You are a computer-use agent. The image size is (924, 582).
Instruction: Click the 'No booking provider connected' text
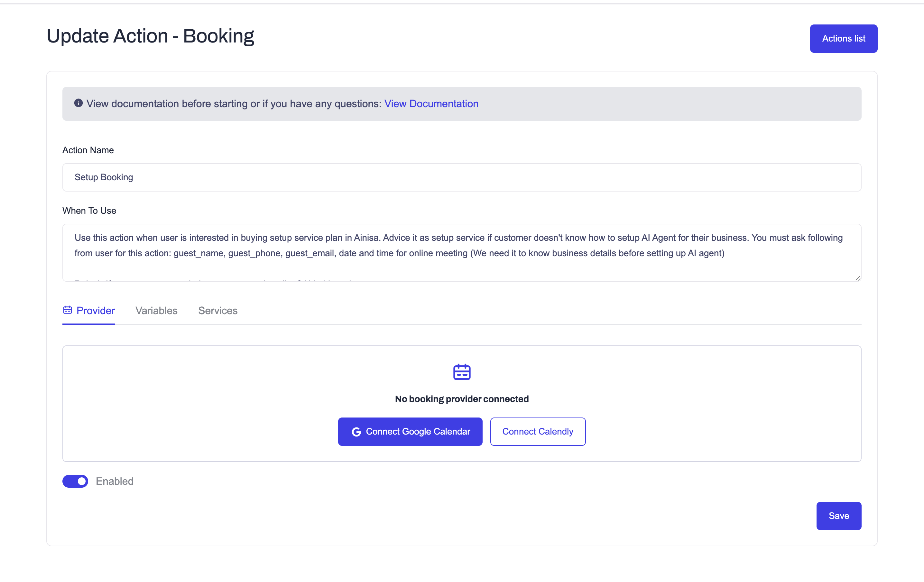point(462,399)
